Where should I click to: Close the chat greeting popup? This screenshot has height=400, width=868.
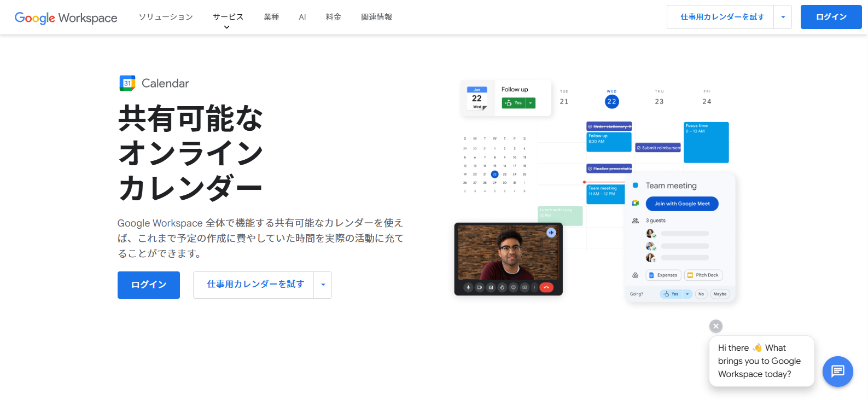(716, 326)
